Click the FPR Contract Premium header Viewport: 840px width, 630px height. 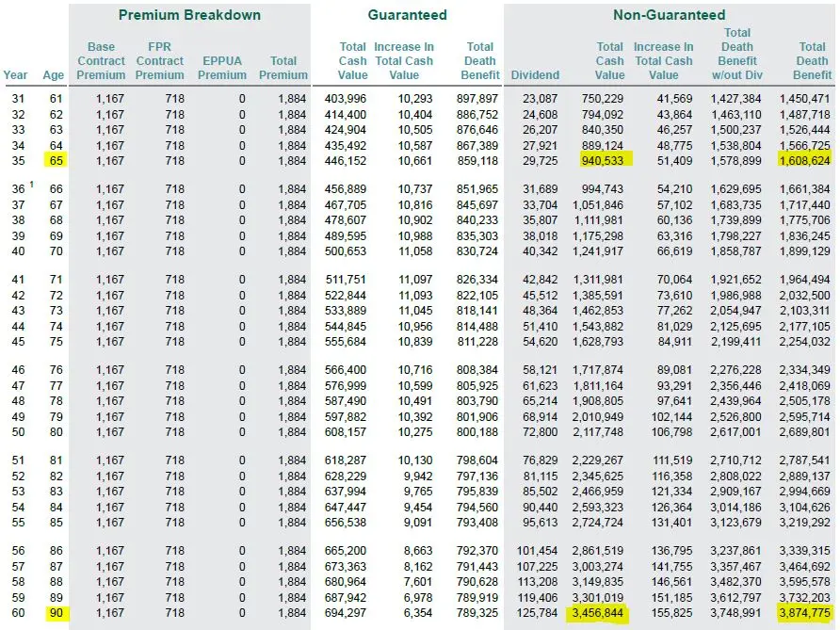160,61
